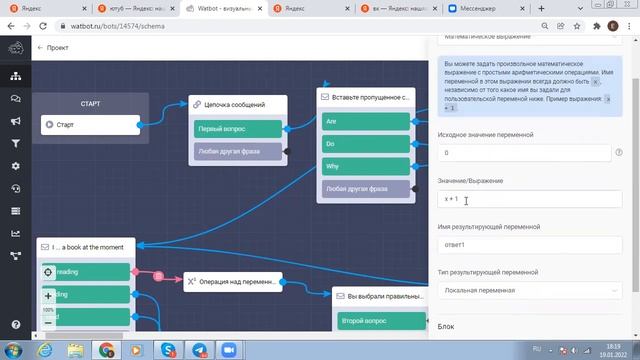Click the Watbot logo at top of sidebar
The height and width of the screenshot is (360, 640).
[x=16, y=48]
